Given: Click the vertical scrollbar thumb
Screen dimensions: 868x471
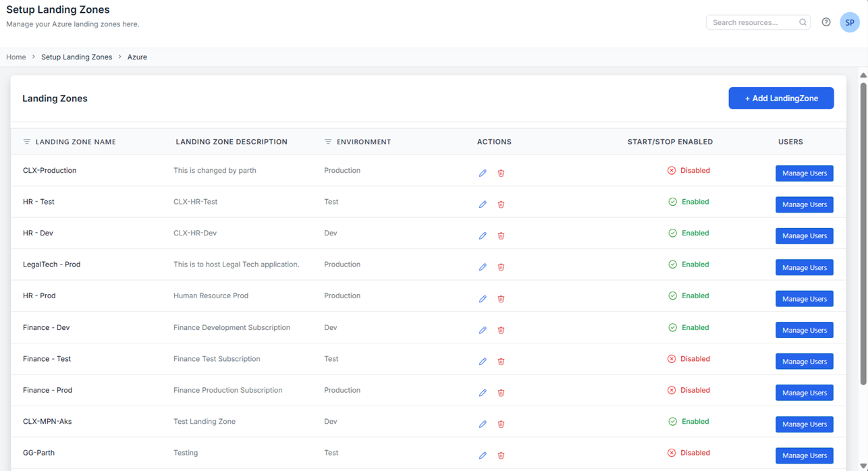Looking at the screenshot, I should 863,233.
